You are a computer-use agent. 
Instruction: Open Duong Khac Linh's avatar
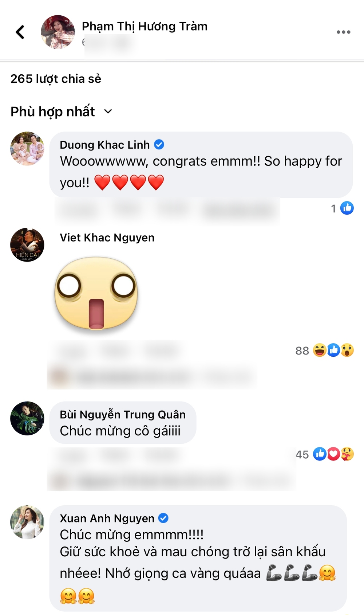[27, 149]
